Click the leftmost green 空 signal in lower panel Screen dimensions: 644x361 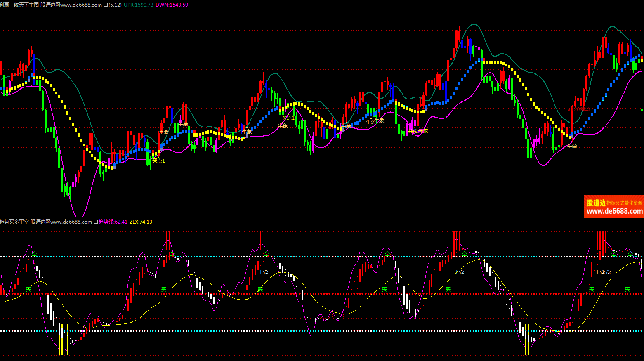point(34,253)
